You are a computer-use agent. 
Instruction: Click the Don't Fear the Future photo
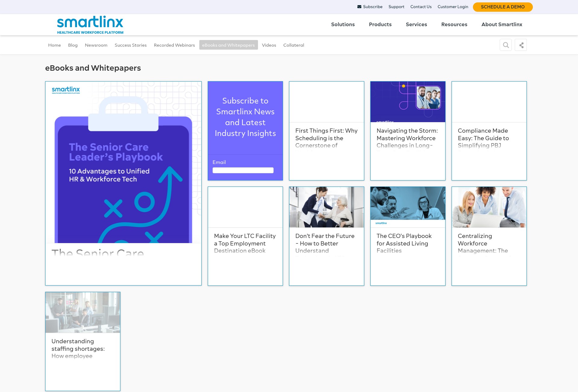point(327,207)
